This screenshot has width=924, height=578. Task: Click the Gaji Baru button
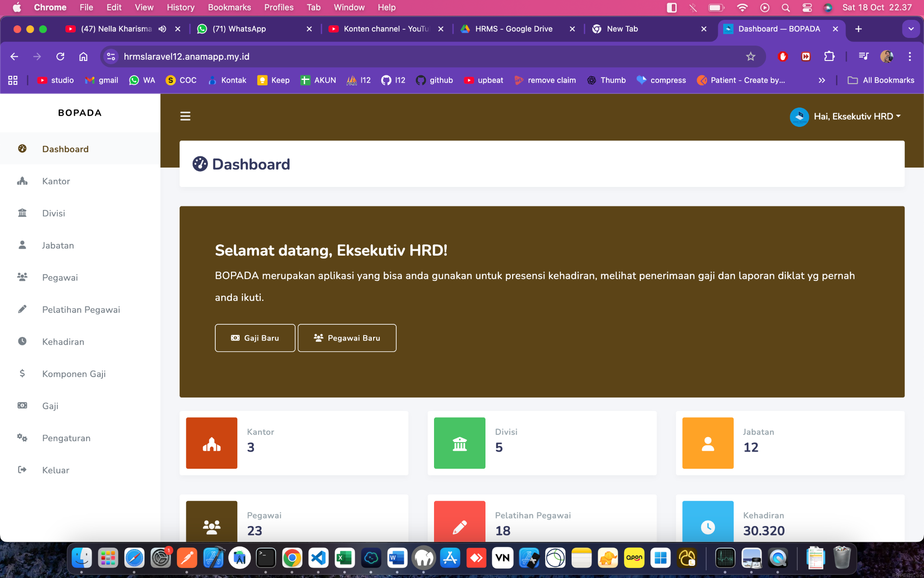tap(255, 338)
